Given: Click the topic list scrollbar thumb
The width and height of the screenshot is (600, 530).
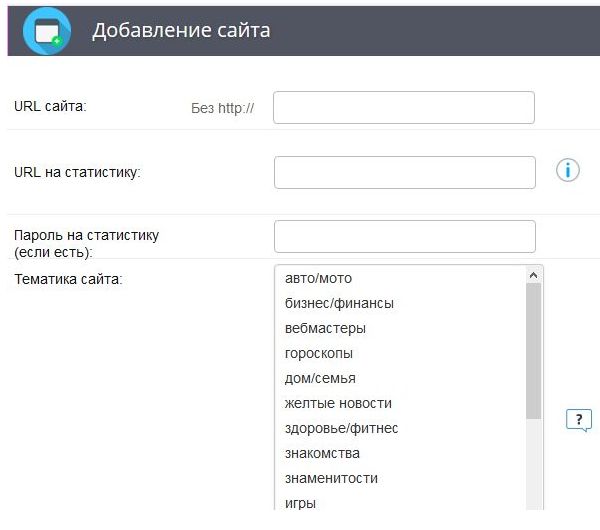Looking at the screenshot, I should pyautogui.click(x=533, y=350).
